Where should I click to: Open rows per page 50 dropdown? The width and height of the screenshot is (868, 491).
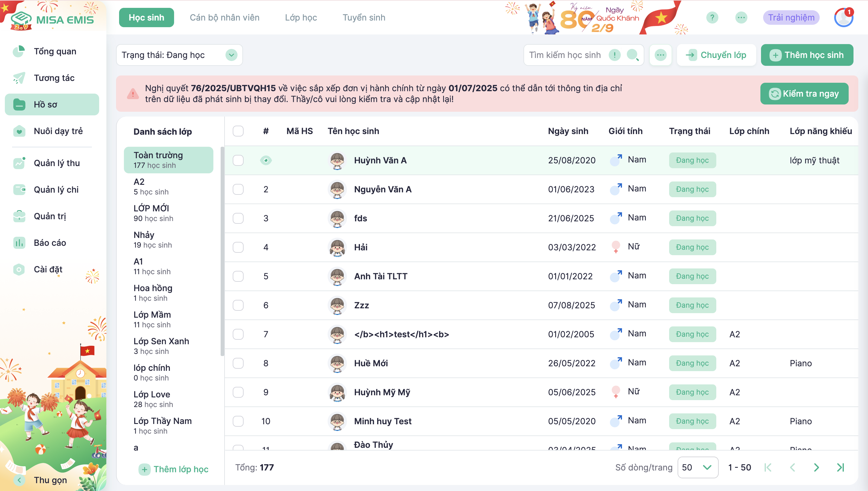point(697,467)
